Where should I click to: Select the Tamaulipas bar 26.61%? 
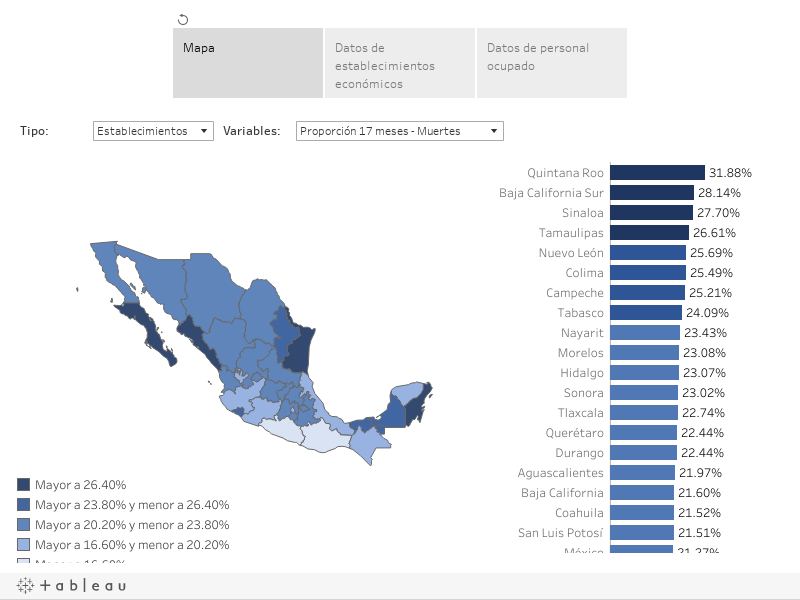click(x=648, y=233)
